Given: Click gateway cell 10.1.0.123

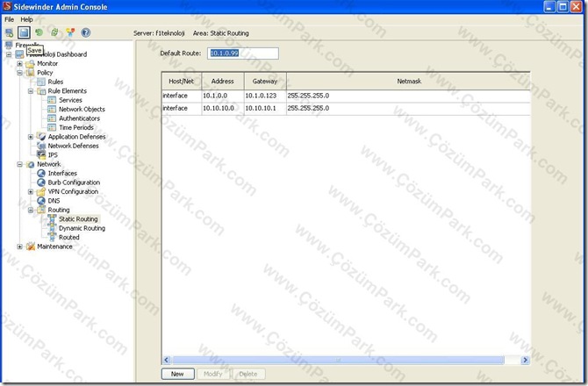Looking at the screenshot, I should tap(265, 96).
